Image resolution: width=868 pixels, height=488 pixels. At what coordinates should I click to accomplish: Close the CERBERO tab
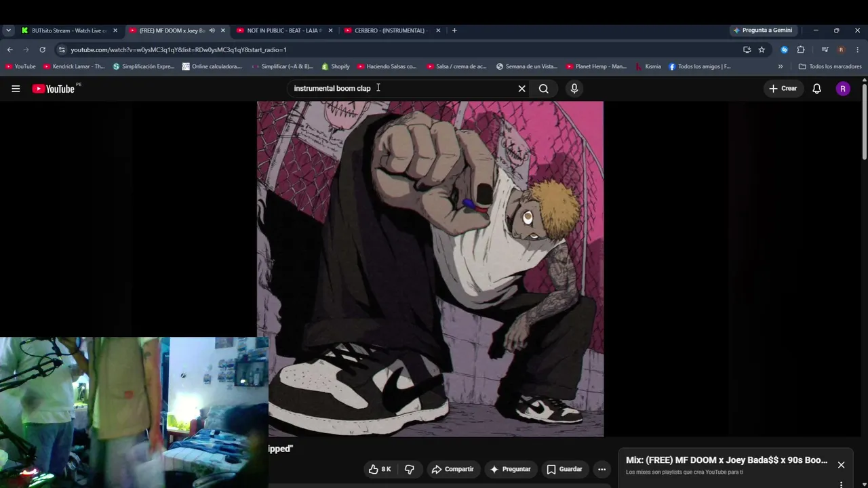click(438, 30)
